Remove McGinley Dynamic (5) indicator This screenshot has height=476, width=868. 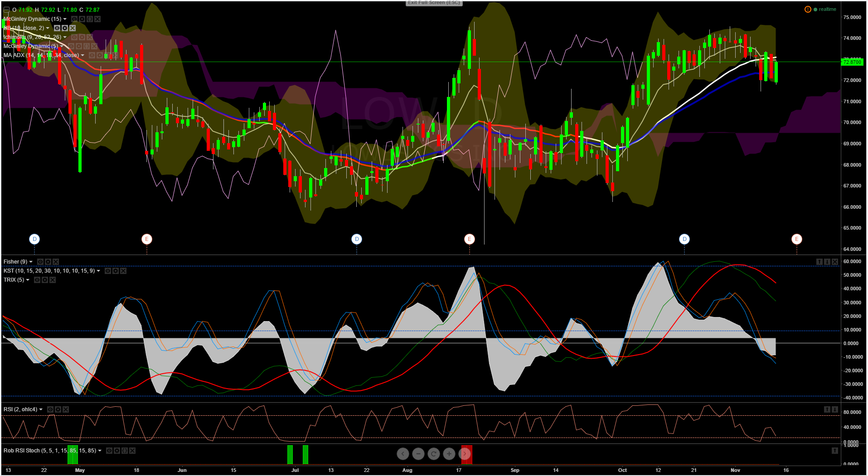(x=94, y=46)
